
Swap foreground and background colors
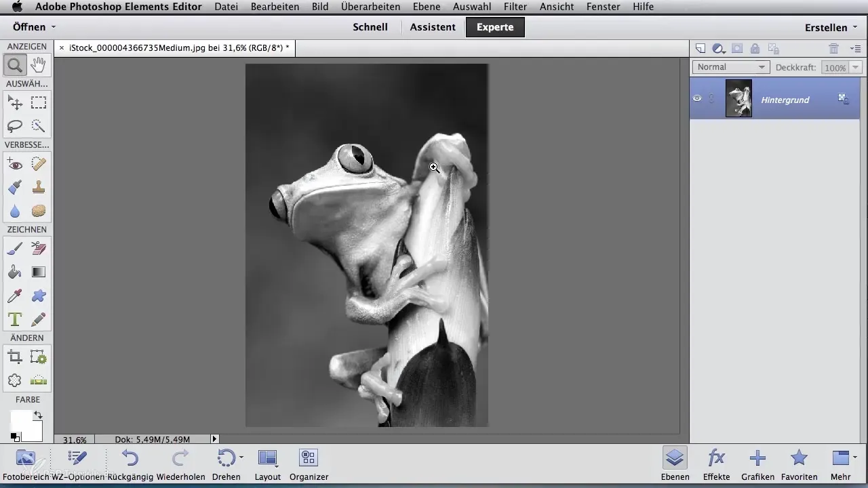coord(38,414)
